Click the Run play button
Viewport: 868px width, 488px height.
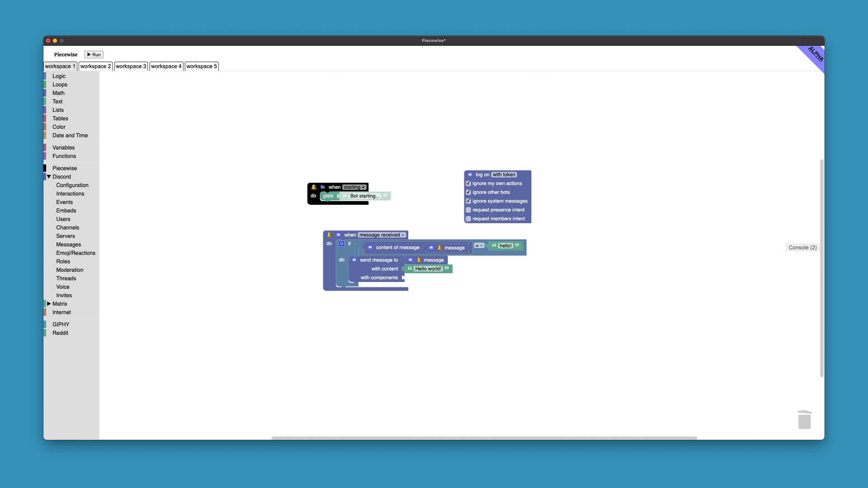(94, 55)
